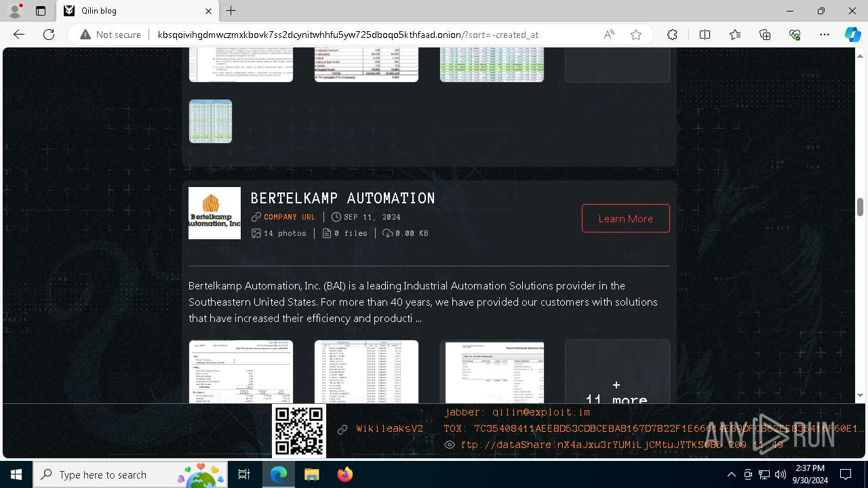This screenshot has height=488, width=868.
Task: Open the Copilot sidebar icon
Action: click(x=852, y=35)
